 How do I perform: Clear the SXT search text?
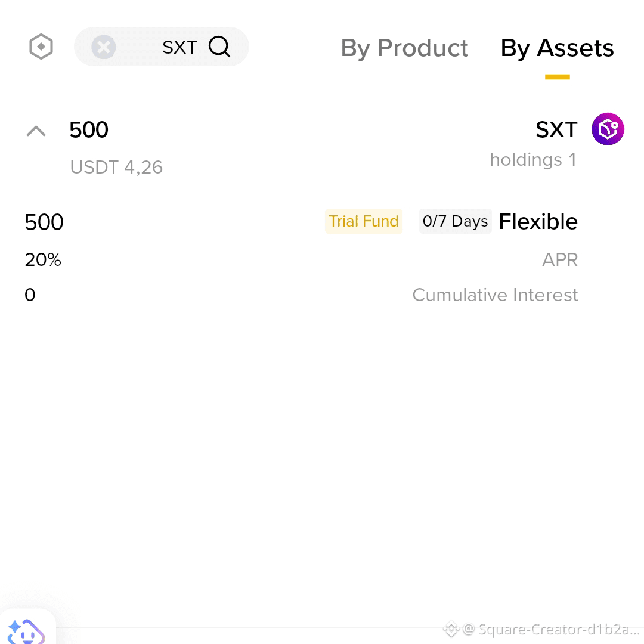(x=104, y=47)
